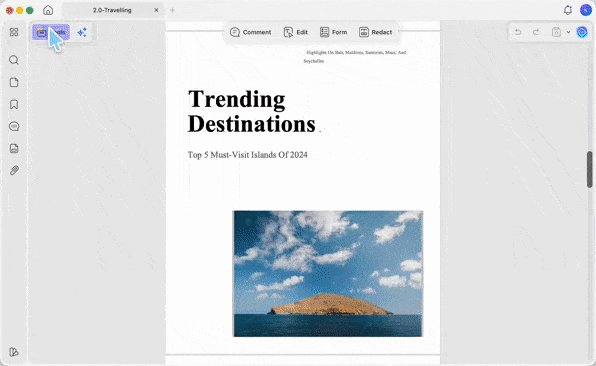The height and width of the screenshot is (366, 596).
Task: Click the undo arrow
Action: (518, 32)
